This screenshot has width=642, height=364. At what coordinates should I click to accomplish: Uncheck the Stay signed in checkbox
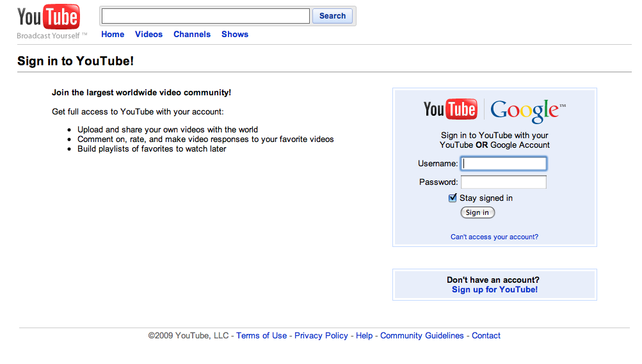453,198
